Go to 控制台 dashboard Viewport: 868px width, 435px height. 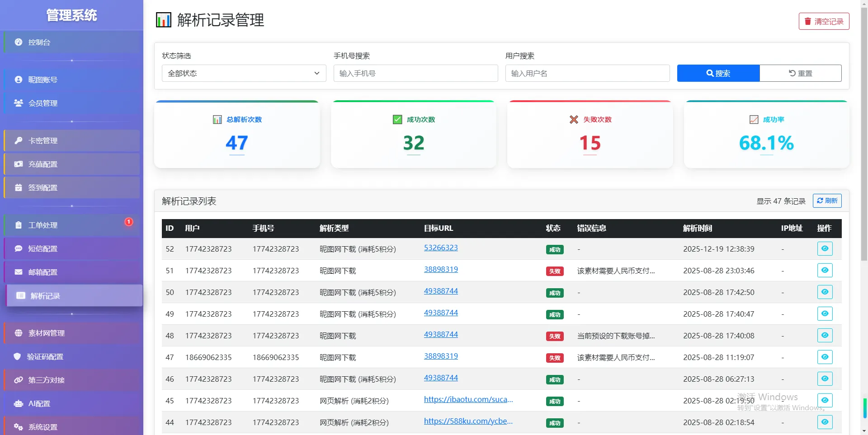39,42
